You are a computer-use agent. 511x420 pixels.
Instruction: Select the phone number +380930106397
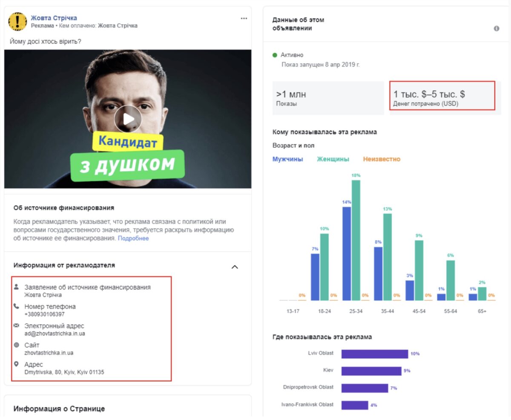(45, 314)
